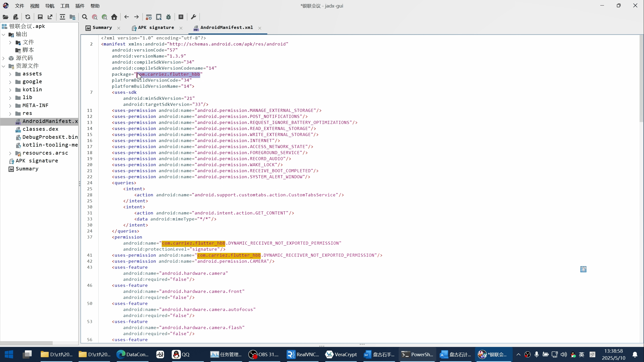The height and width of the screenshot is (362, 644).
Task: Expand the assets folder
Action: coord(10,74)
